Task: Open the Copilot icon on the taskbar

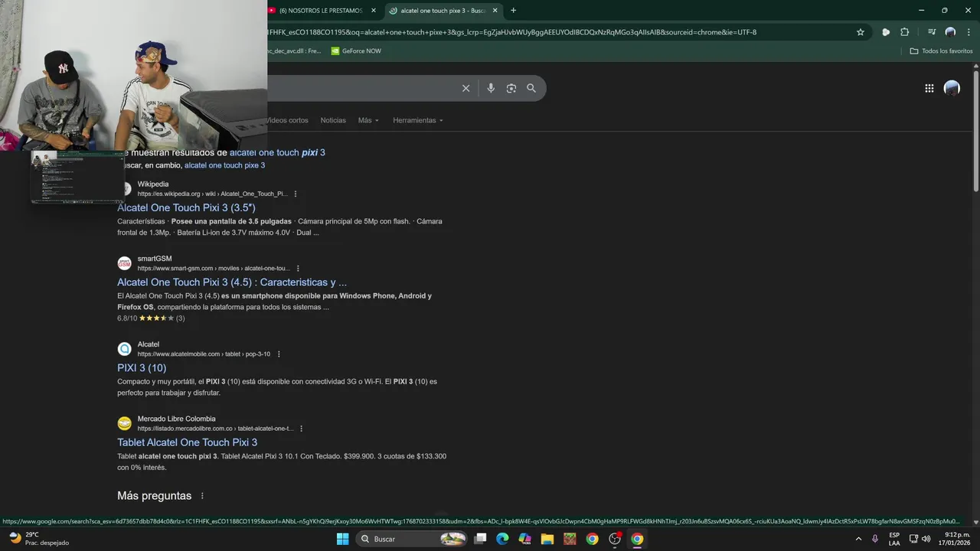Action: pos(524,539)
